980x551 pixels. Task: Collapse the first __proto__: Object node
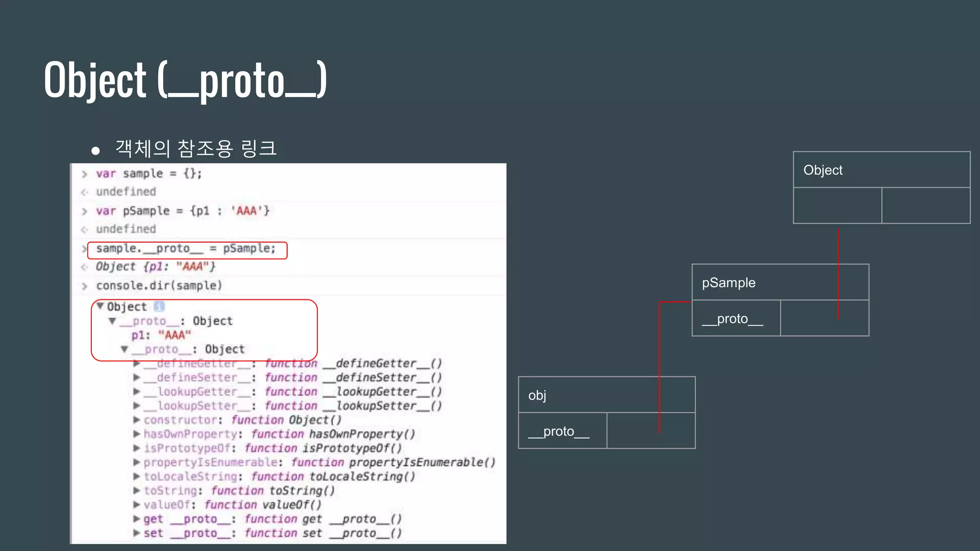[112, 321]
